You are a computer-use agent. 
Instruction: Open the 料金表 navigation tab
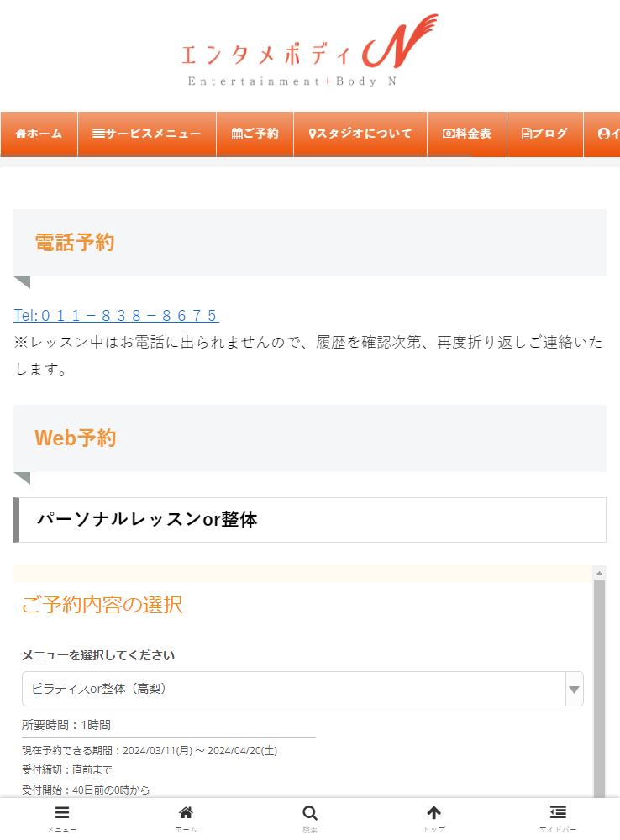(x=467, y=134)
